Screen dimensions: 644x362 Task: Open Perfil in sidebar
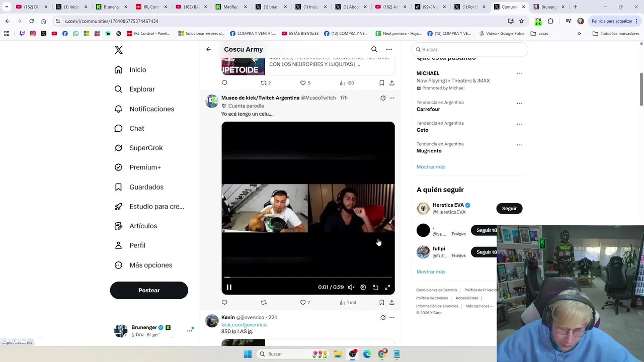[130, 245]
